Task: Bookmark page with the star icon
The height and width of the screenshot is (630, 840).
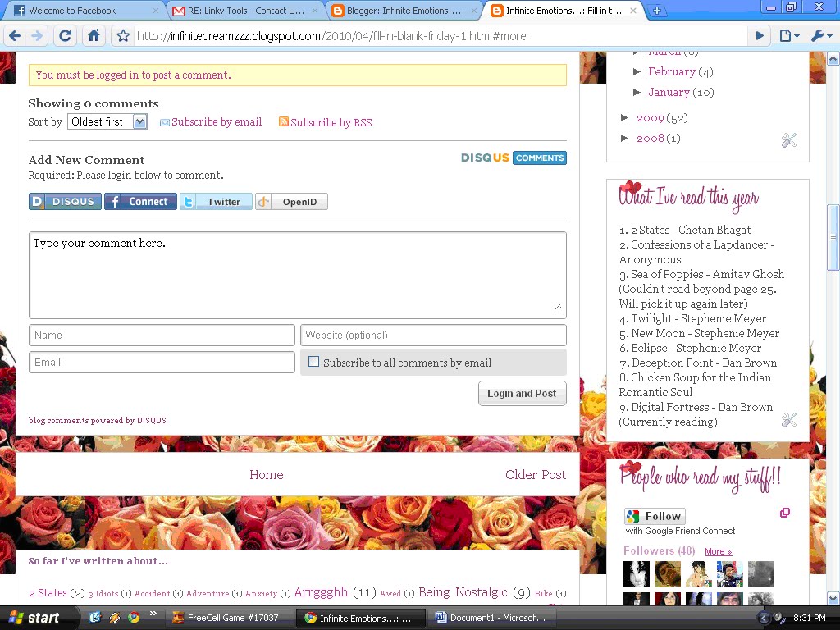Action: (123, 36)
